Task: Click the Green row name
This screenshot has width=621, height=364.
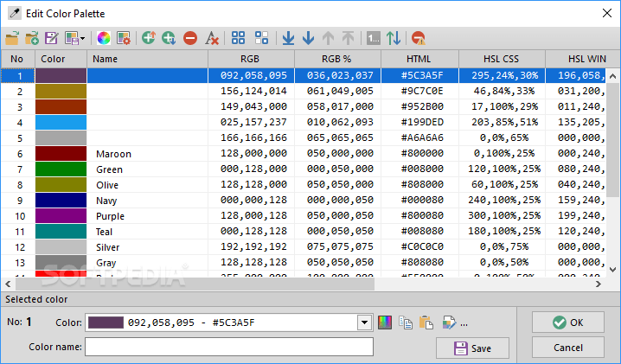Action: coord(109,169)
